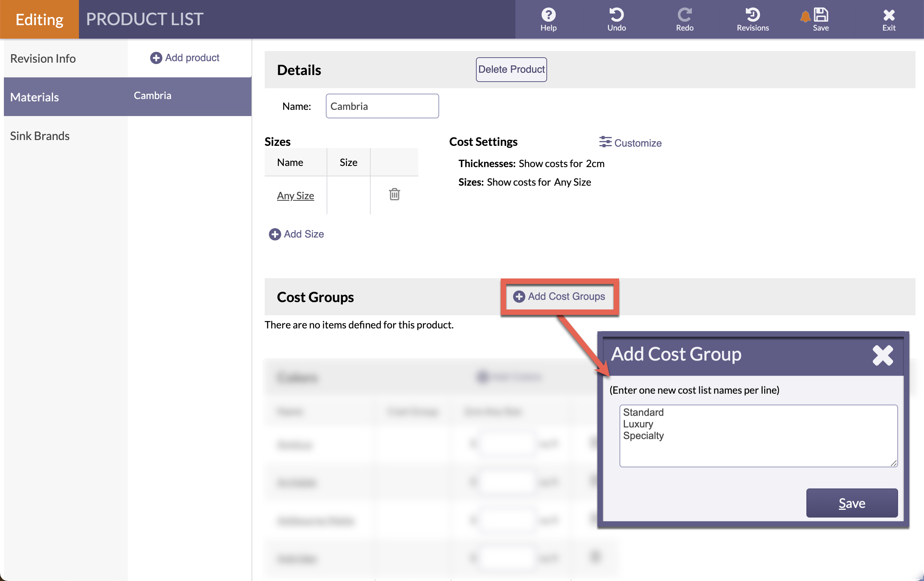Click the Help question mark icon
Image resolution: width=924 pixels, height=581 pixels.
pyautogui.click(x=548, y=15)
